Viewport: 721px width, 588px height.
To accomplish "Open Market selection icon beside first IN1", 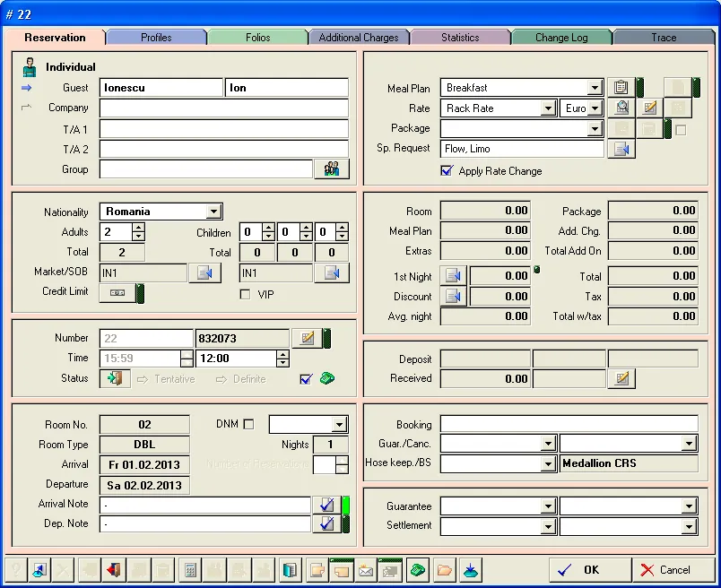I will (204, 273).
